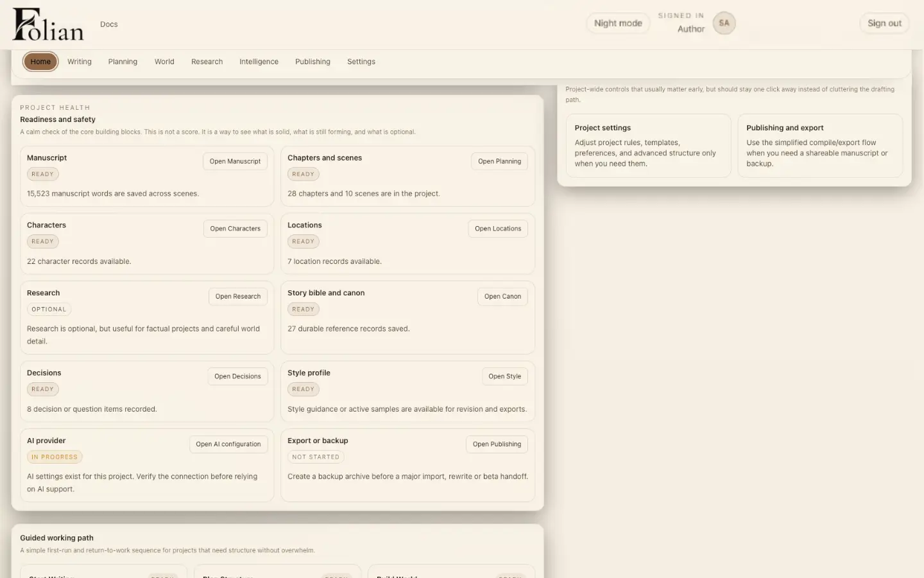Click the 'PROJECT HEALTH' label
Viewport: 924px width, 578px height.
click(x=55, y=107)
